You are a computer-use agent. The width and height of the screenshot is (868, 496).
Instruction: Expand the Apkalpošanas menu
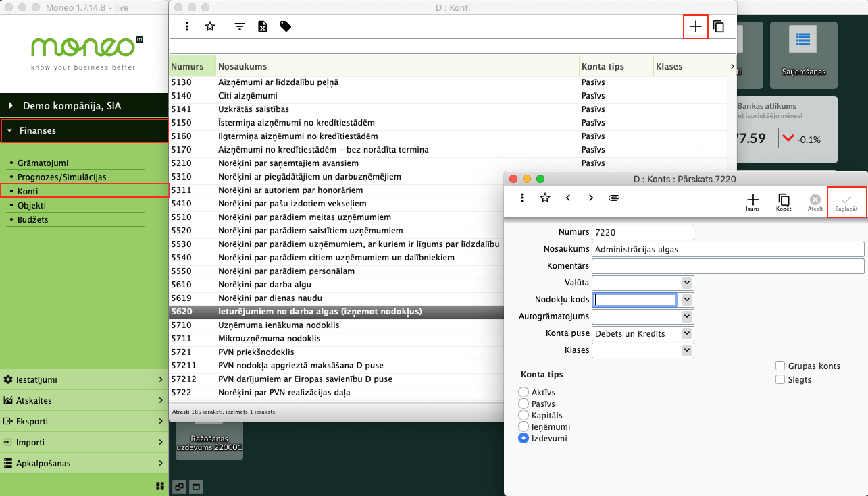pyautogui.click(x=84, y=463)
